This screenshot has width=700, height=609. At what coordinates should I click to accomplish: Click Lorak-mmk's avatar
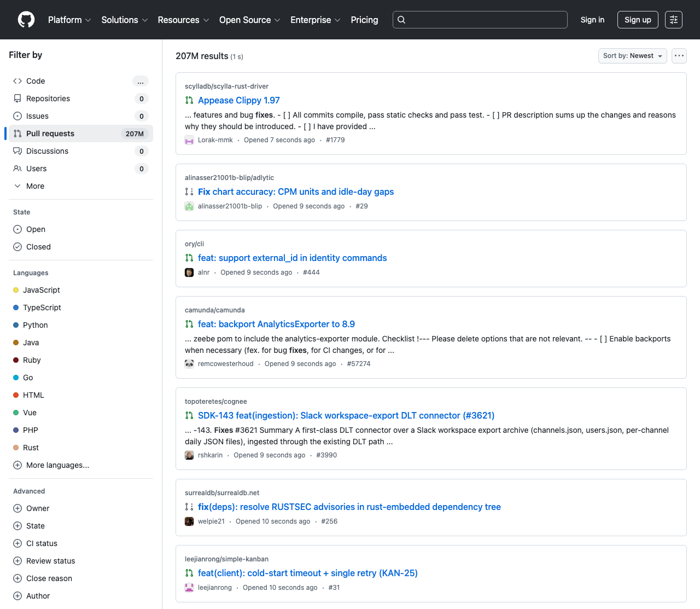(x=189, y=140)
